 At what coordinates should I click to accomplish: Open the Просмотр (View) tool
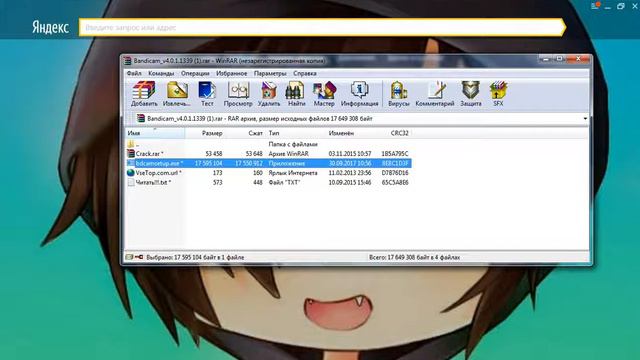point(238,90)
